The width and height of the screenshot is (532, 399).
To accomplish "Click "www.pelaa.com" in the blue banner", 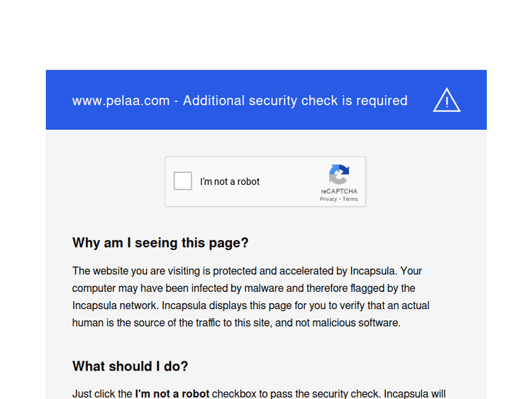I will click(121, 101).
